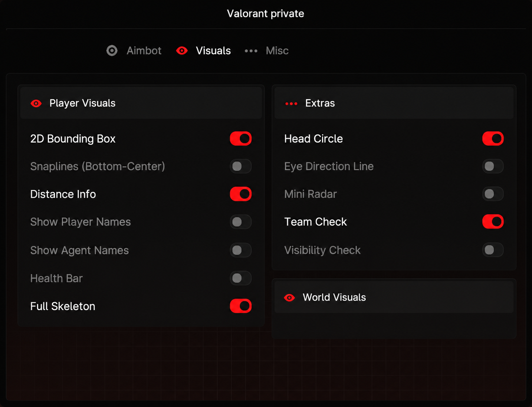Switch to the Aimbot tab
Viewport: 532px width, 407px height.
[134, 50]
